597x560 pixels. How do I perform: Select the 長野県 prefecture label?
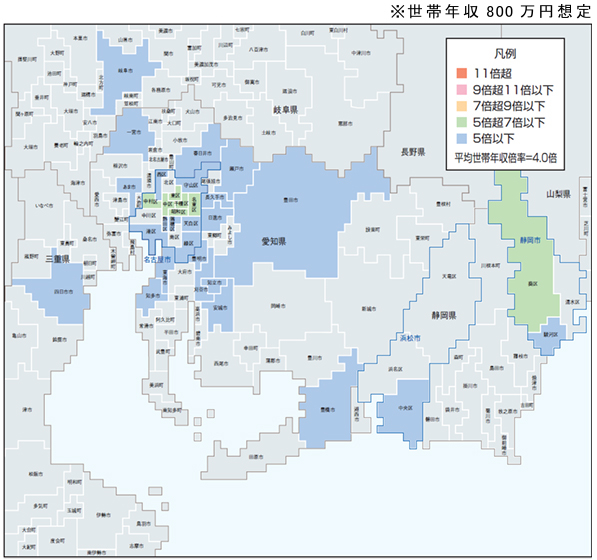click(413, 152)
